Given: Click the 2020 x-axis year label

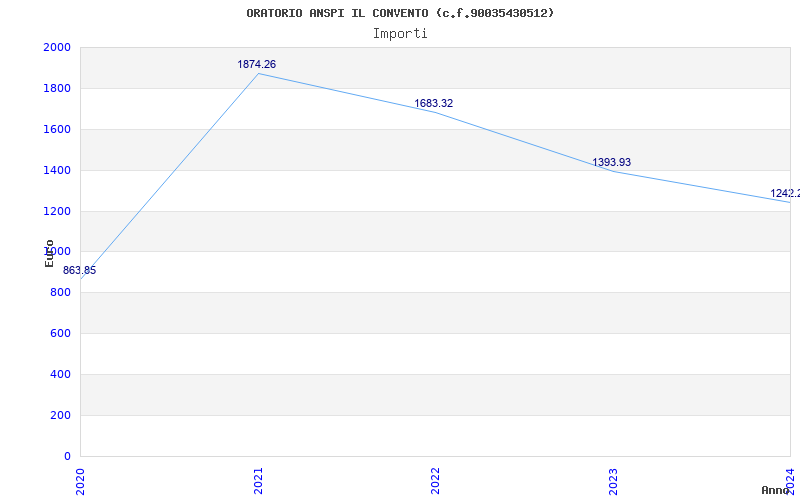Looking at the screenshot, I should tap(81, 481).
